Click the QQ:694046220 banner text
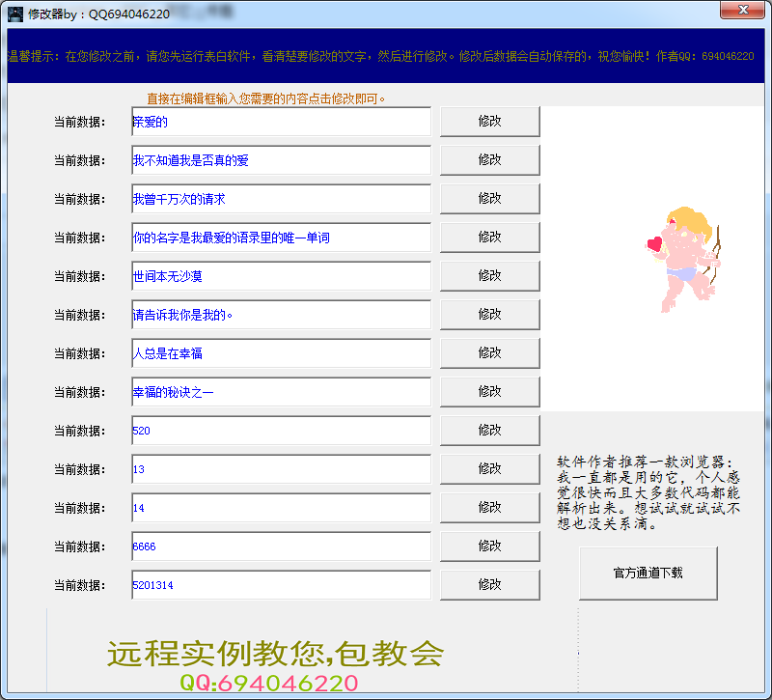Image resolution: width=772 pixels, height=700 pixels. (x=269, y=683)
